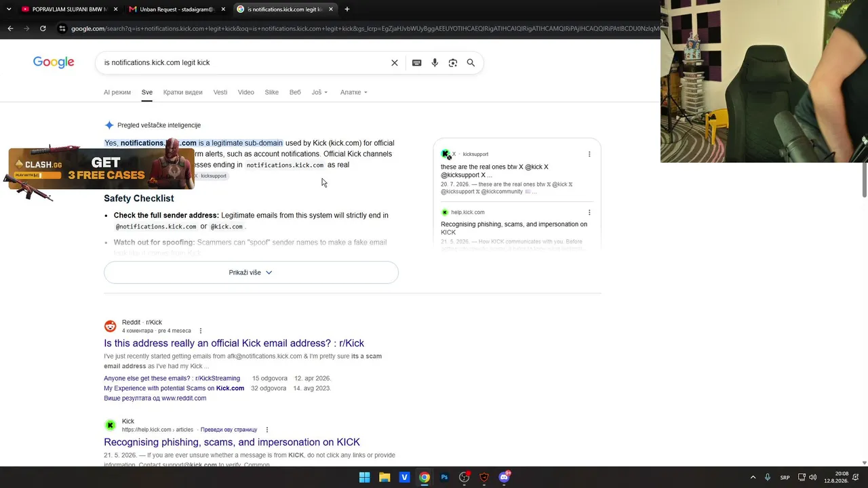Viewport: 868px width, 488px height.
Task: Open the blue V app on taskbar
Action: pos(404,477)
